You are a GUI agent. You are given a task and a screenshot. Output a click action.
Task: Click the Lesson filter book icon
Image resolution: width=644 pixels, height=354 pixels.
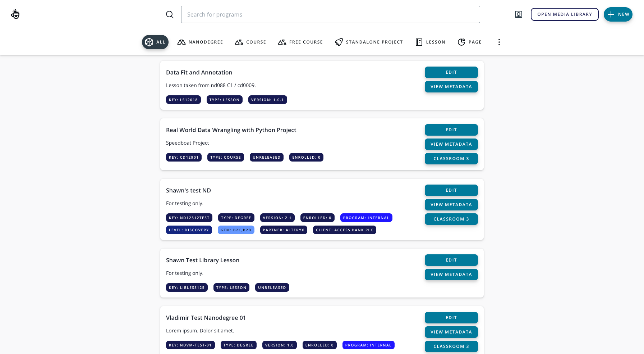(x=419, y=42)
